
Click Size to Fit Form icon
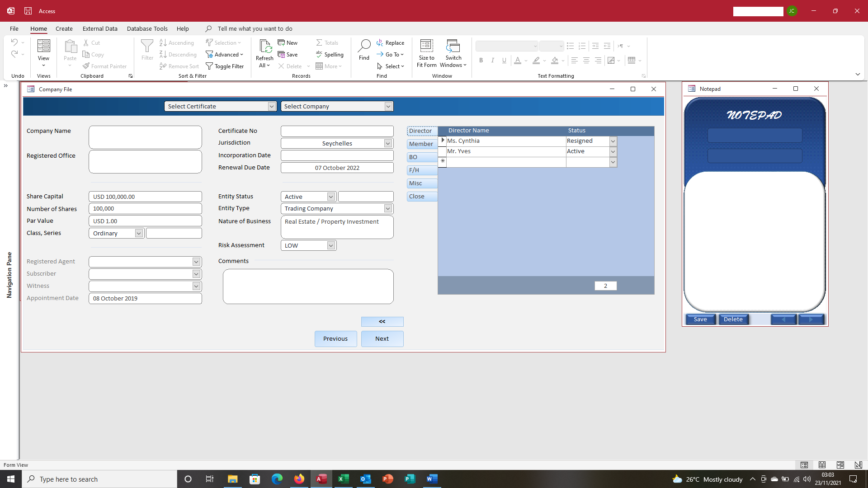(426, 46)
